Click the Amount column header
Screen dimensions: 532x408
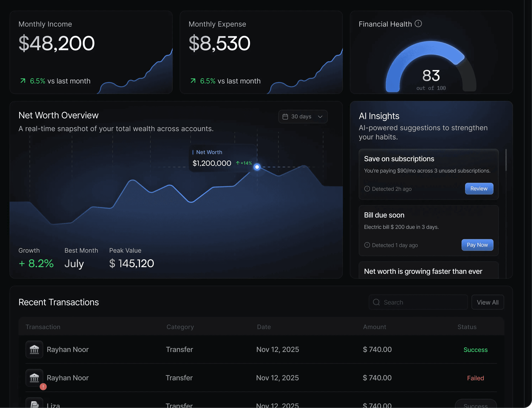374,327
